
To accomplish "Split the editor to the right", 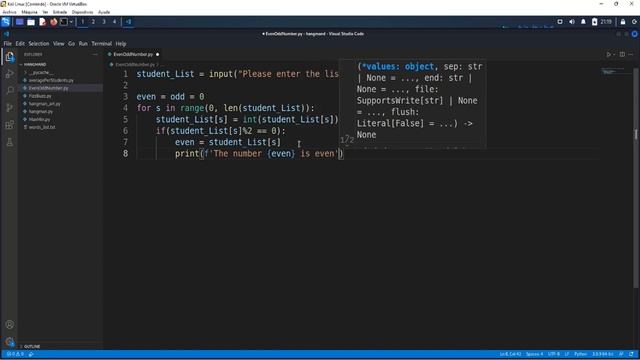I will coord(622,54).
